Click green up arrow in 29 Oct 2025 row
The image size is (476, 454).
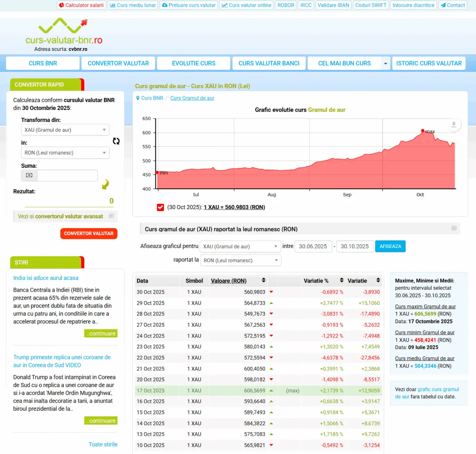coord(271,303)
